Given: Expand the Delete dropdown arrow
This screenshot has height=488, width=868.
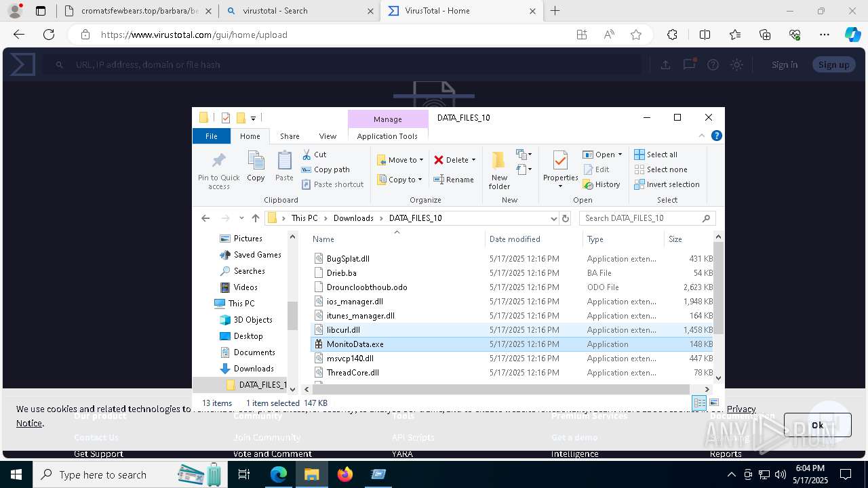Looking at the screenshot, I should (x=473, y=160).
